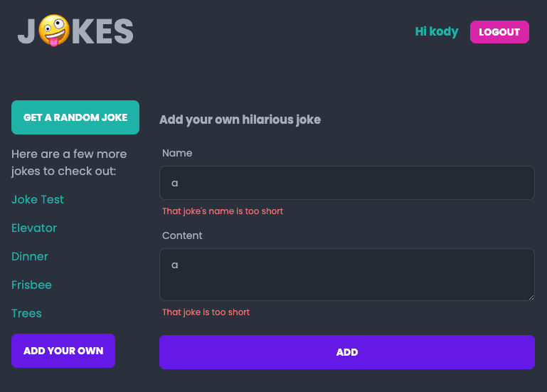This screenshot has height=392, width=547.
Task: Click the "Hi kody" greeting text
Action: pos(436,32)
